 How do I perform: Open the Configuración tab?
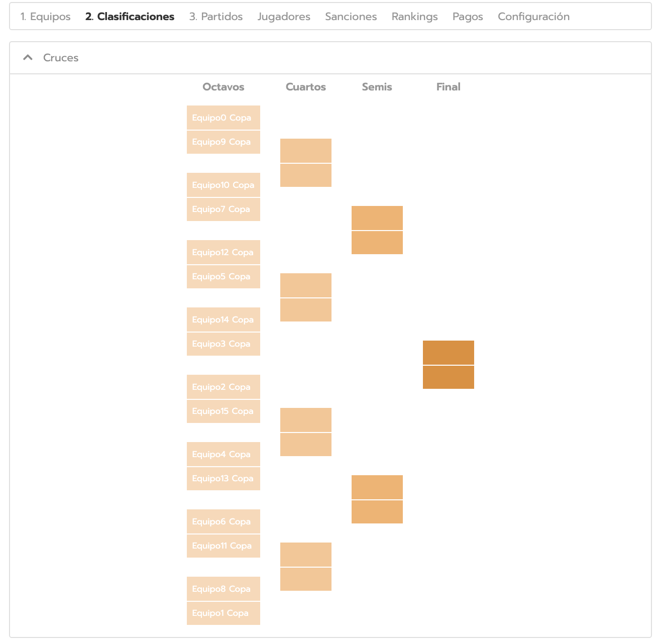[x=533, y=17]
